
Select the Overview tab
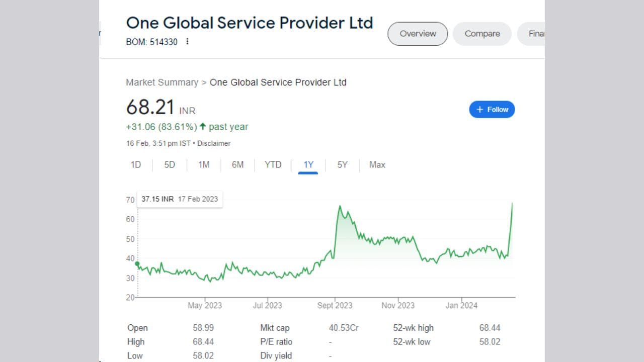click(418, 34)
